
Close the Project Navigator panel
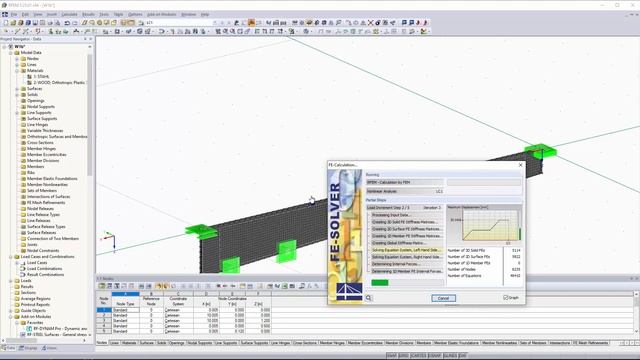point(91,39)
